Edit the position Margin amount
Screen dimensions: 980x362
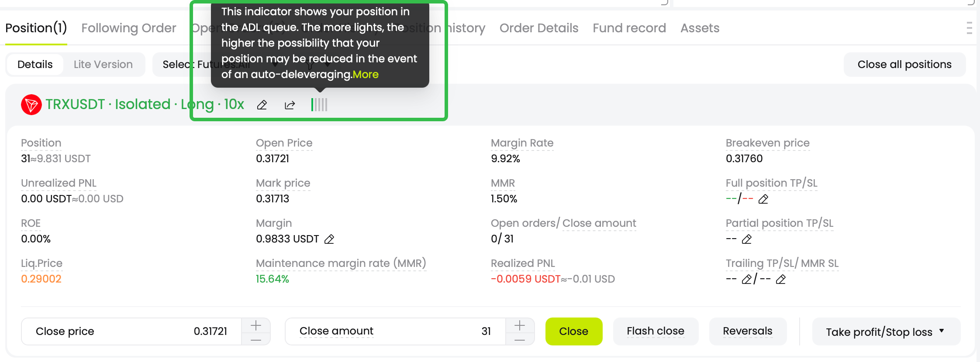click(330, 239)
